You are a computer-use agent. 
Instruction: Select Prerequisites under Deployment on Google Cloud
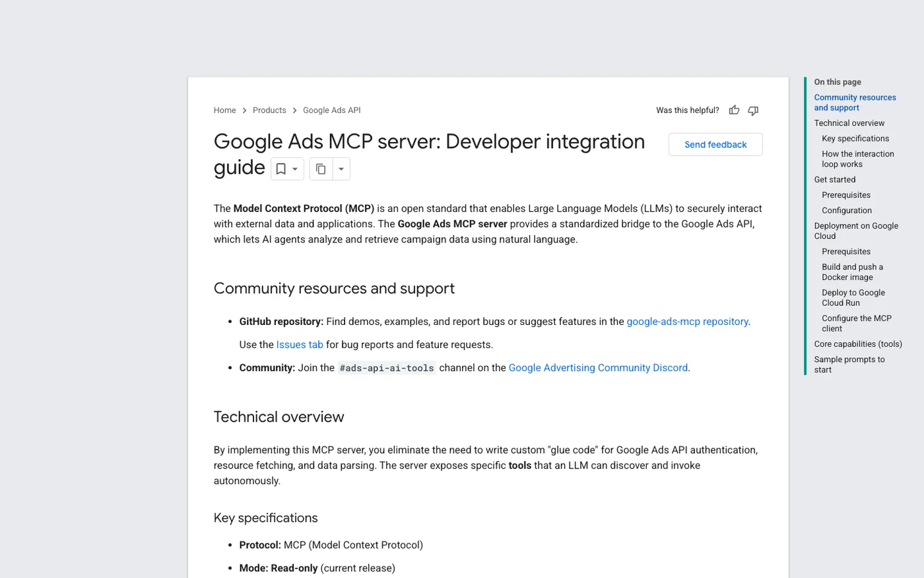846,252
